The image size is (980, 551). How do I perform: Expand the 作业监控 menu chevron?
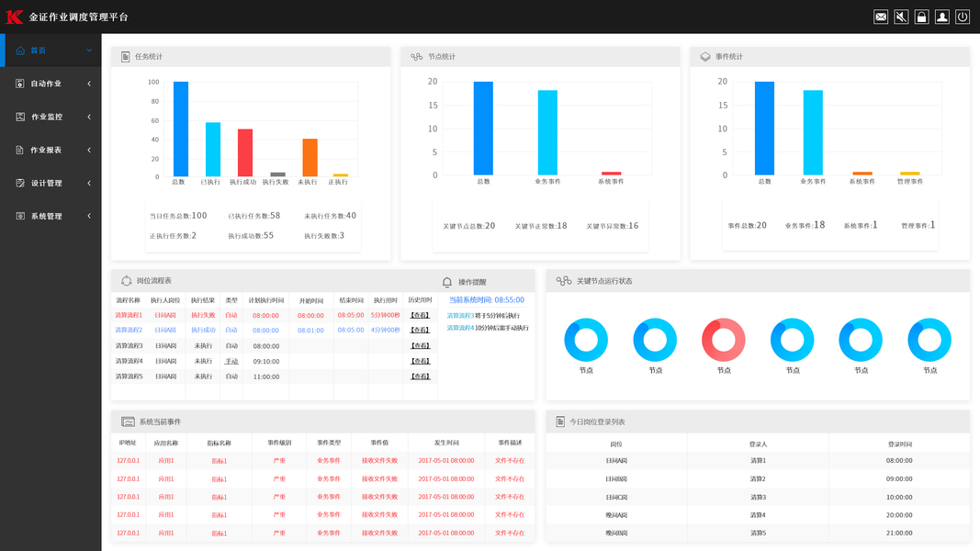89,117
